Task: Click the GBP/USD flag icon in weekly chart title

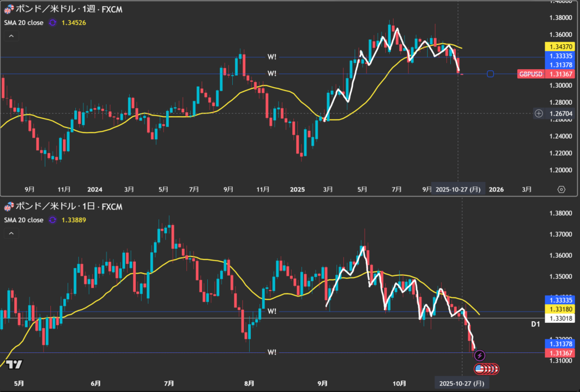Action: (x=8, y=10)
